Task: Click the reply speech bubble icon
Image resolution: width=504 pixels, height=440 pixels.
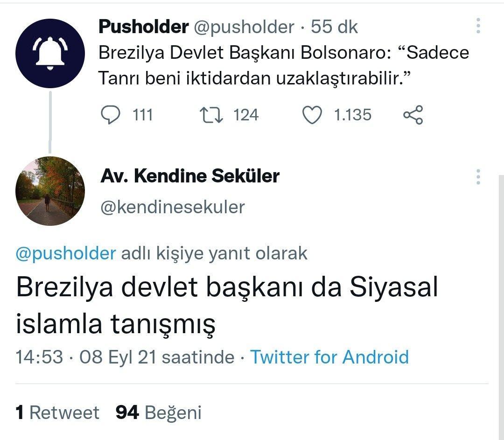Action: [110, 115]
